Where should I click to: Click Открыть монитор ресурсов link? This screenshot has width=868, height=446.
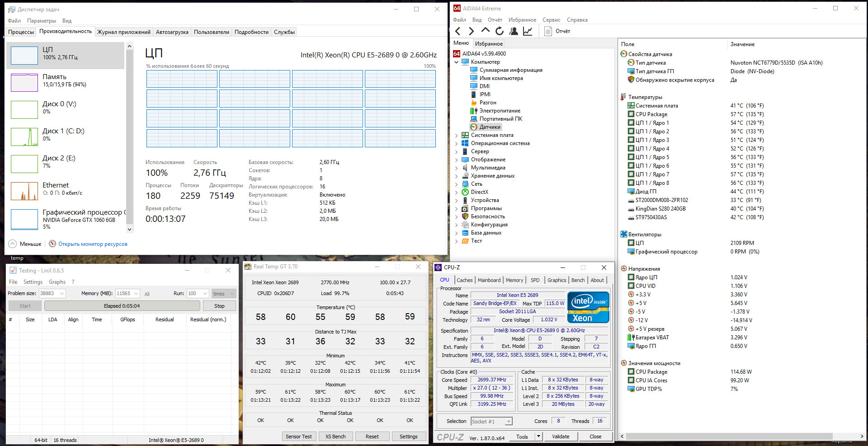point(93,244)
